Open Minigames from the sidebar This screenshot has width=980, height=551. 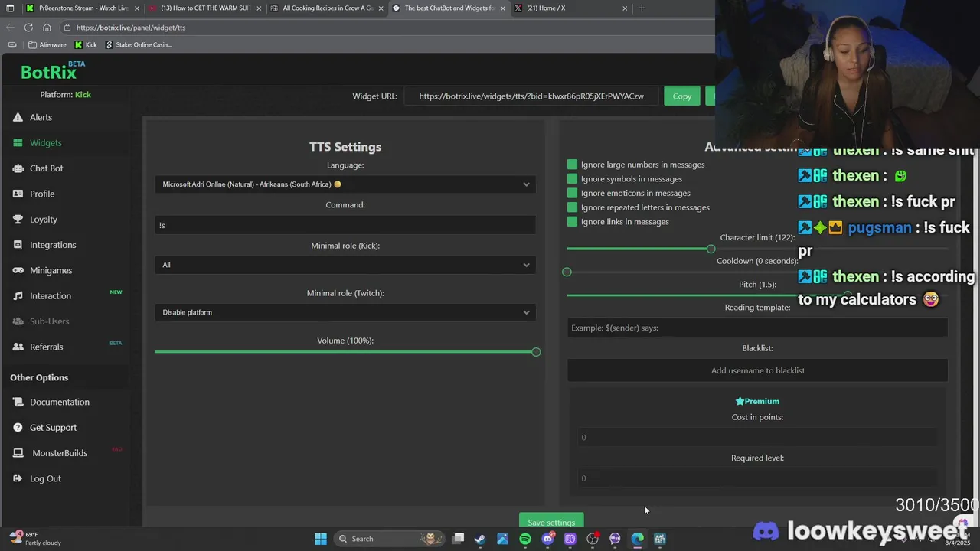(51, 270)
